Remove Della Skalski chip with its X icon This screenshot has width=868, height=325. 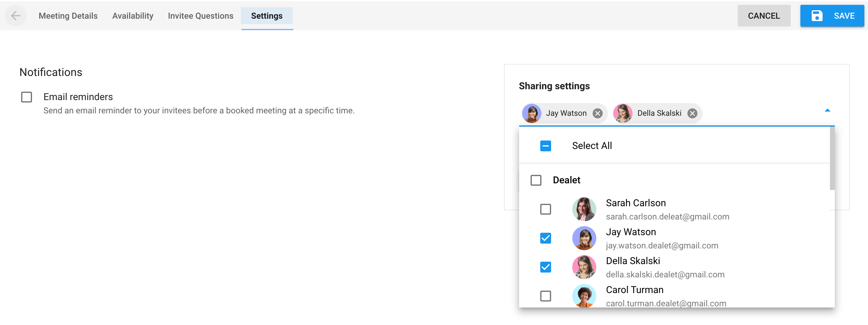pos(692,113)
